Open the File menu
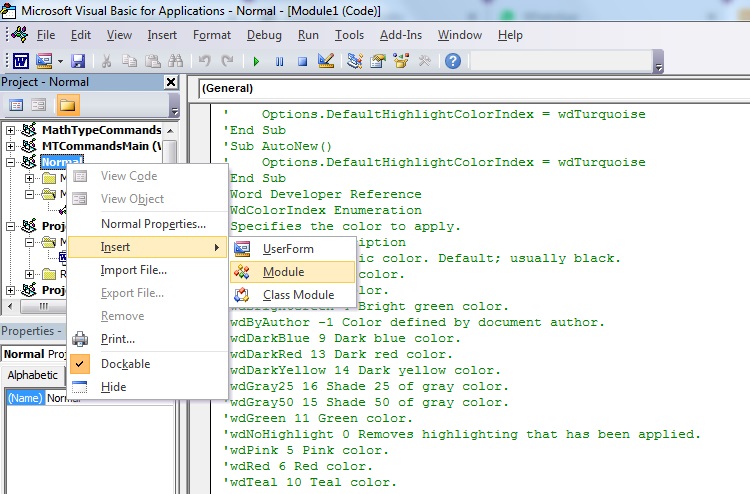 pyautogui.click(x=46, y=35)
